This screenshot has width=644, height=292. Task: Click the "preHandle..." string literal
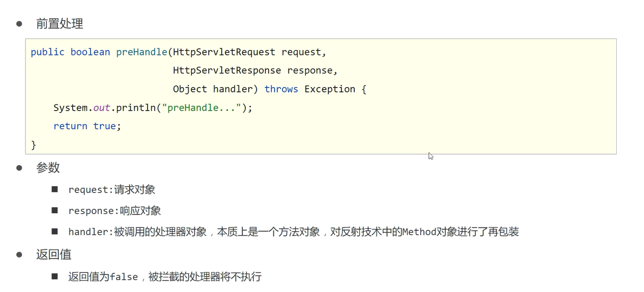[x=201, y=108]
